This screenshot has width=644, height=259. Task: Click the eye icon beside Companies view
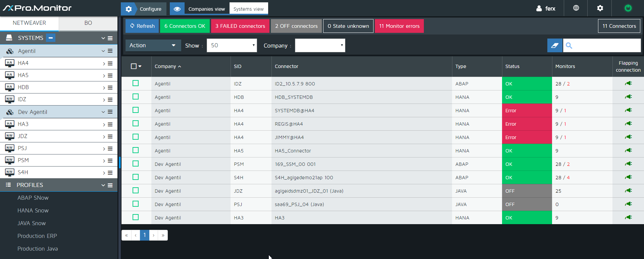click(x=177, y=9)
